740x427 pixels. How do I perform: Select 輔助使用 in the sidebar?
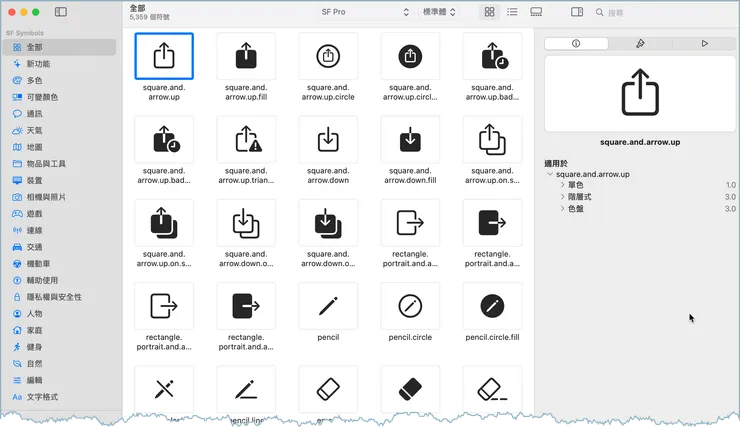click(x=59, y=280)
